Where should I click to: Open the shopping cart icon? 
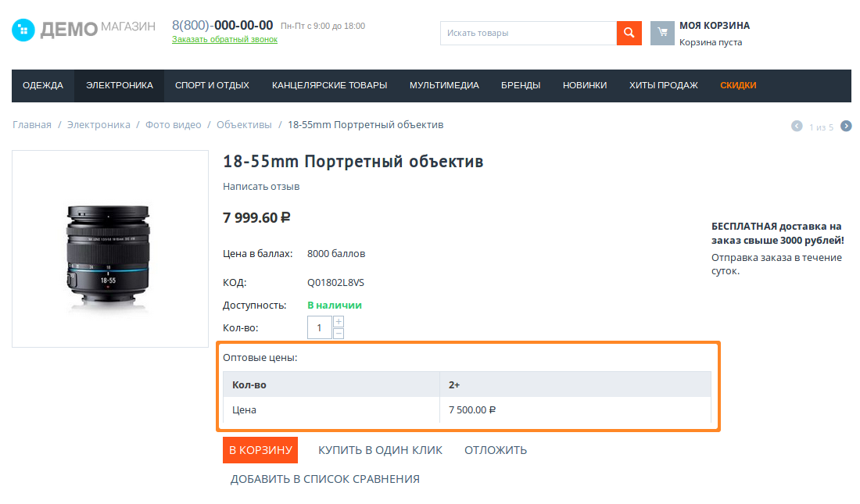[662, 33]
